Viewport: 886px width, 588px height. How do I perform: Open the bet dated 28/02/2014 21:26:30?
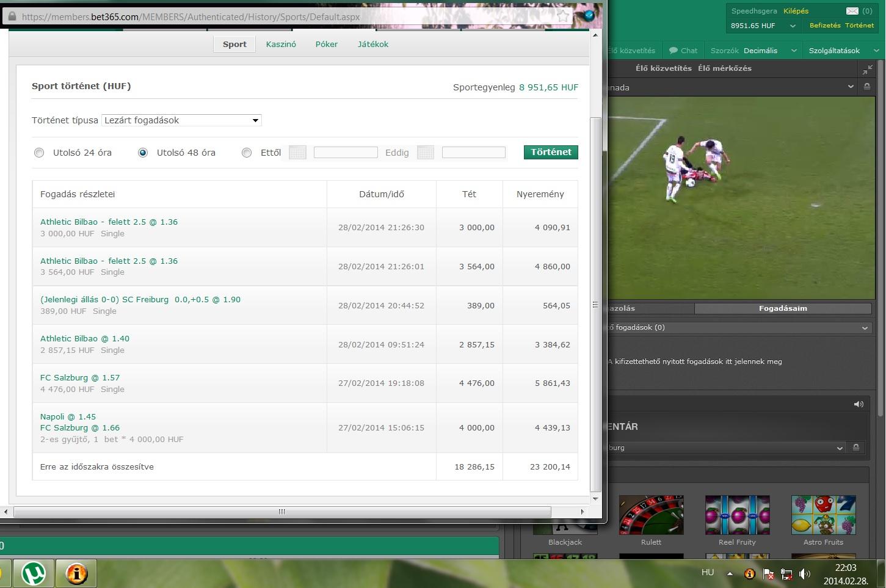pos(109,222)
